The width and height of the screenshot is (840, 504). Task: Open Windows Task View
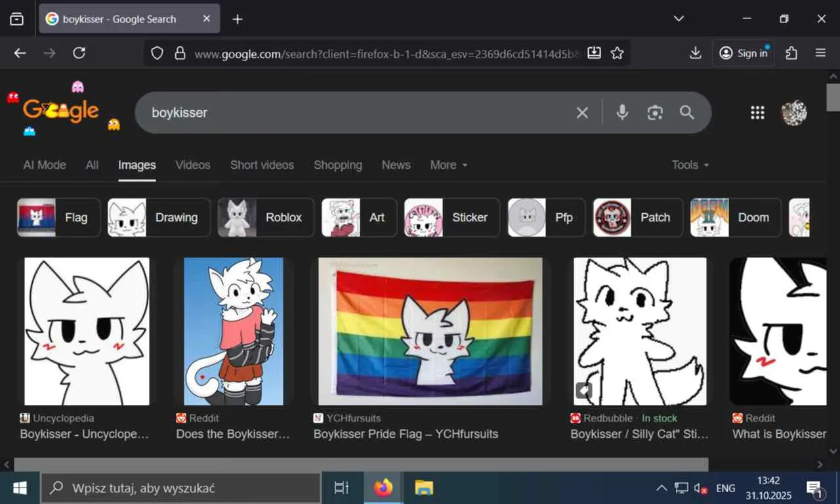[x=341, y=488]
